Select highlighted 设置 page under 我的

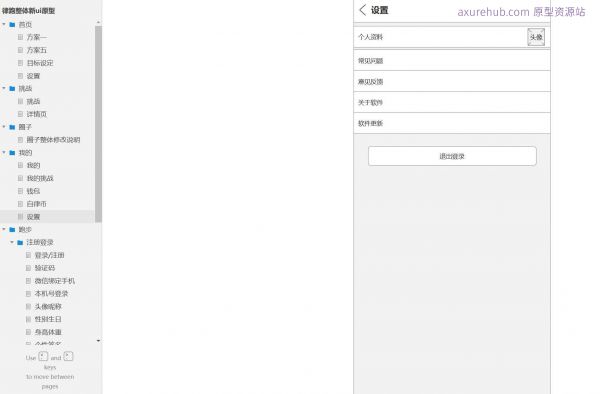pyautogui.click(x=33, y=217)
